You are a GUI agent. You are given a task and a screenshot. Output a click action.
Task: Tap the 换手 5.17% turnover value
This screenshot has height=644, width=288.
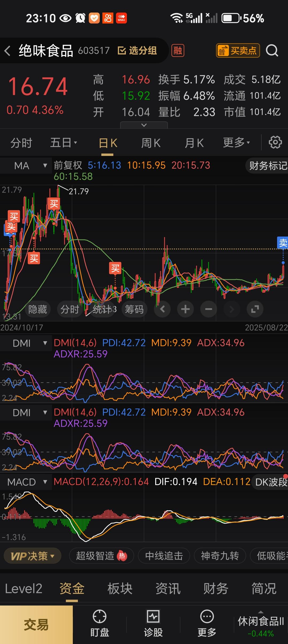(x=186, y=80)
